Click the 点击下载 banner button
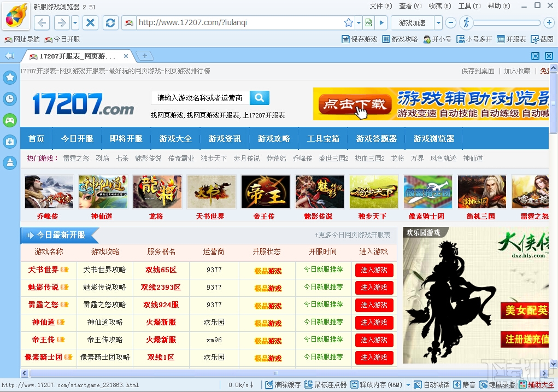This screenshot has width=558, height=392. [355, 104]
